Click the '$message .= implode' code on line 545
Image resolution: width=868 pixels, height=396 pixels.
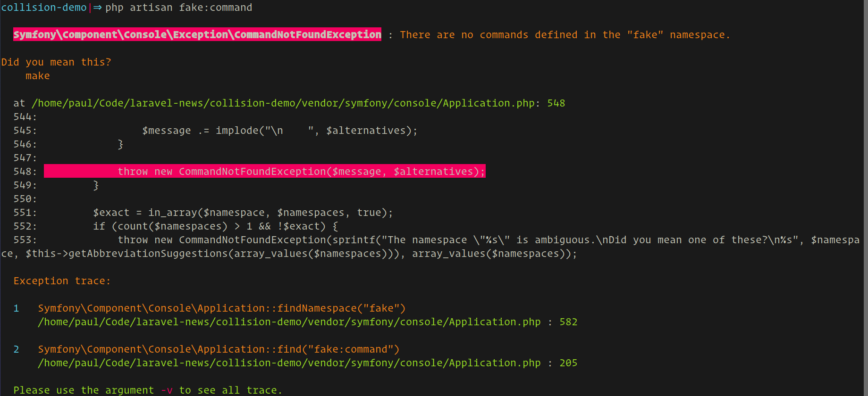(x=280, y=131)
